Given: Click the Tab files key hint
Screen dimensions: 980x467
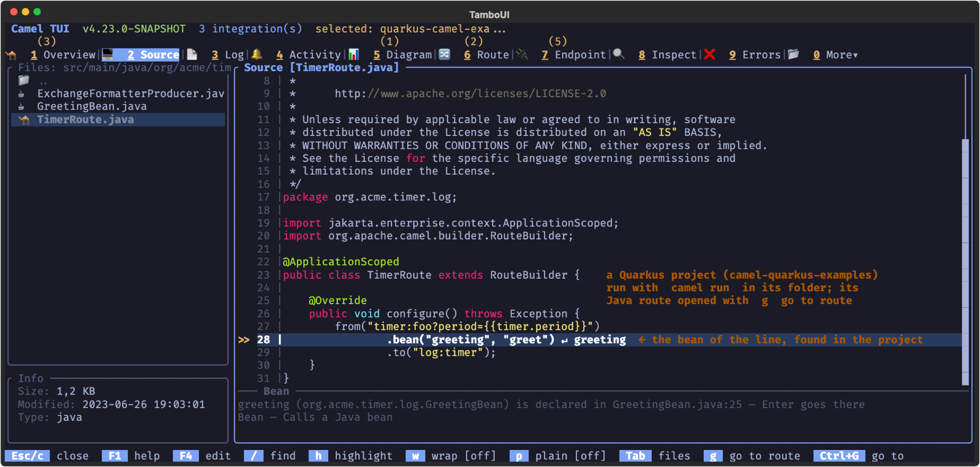Looking at the screenshot, I should tap(655, 456).
